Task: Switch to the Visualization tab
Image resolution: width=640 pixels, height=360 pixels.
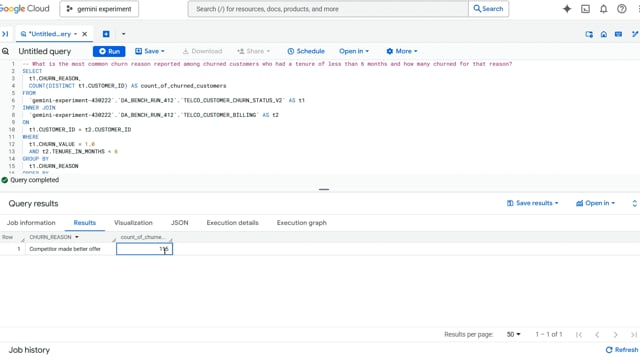Action: coord(133,222)
